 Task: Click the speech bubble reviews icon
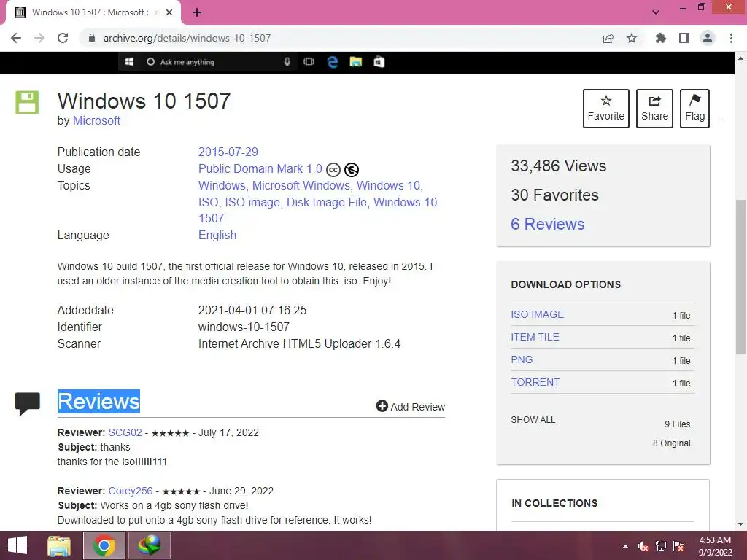tap(27, 404)
